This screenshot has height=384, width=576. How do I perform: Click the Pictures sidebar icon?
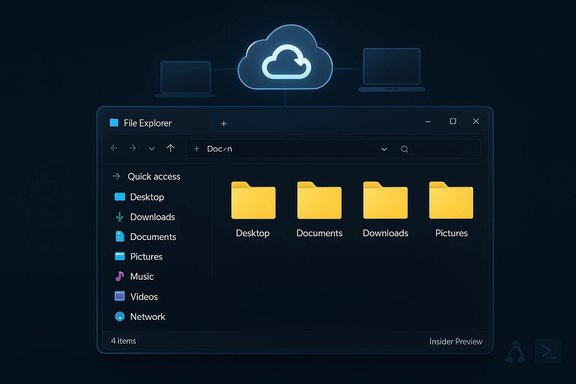[x=120, y=256]
